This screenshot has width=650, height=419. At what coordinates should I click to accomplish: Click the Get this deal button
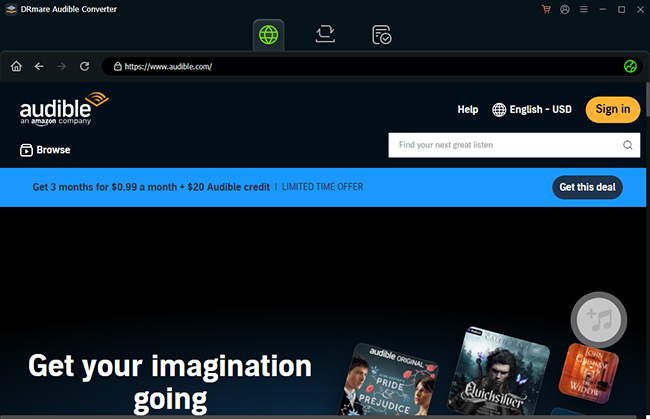pos(587,187)
